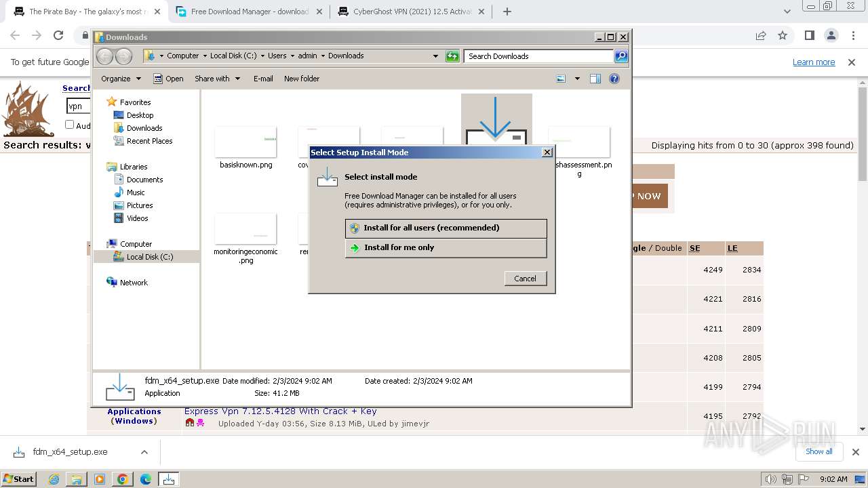Open Chrome's three-dot menu
Image resolution: width=868 pixels, height=488 pixels.
[852, 35]
